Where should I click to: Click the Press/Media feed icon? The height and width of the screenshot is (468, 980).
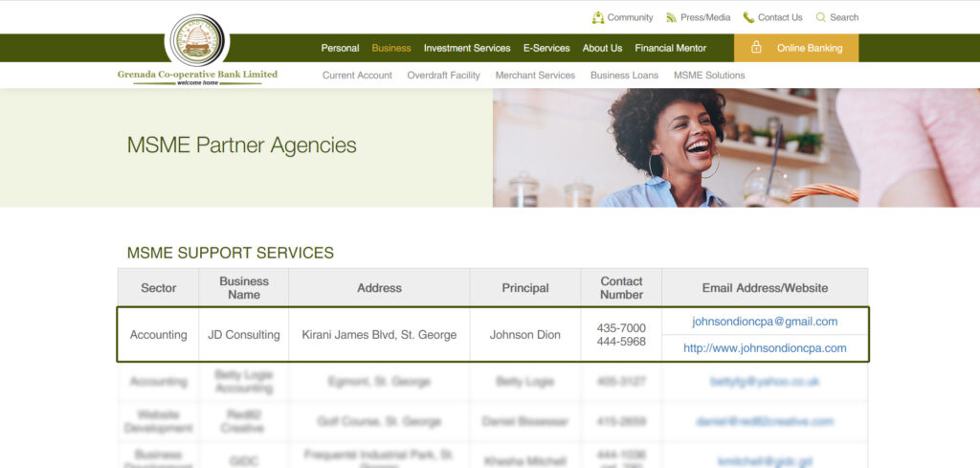(x=672, y=17)
